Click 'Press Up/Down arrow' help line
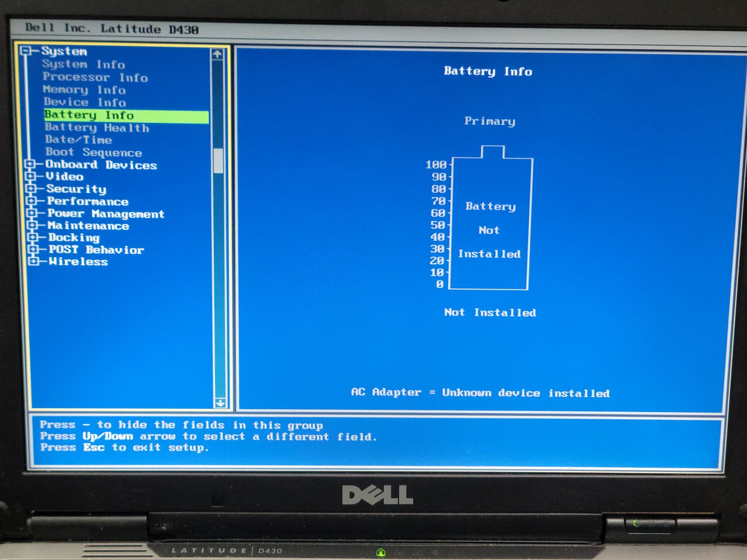This screenshot has height=560, width=747. tap(208, 436)
